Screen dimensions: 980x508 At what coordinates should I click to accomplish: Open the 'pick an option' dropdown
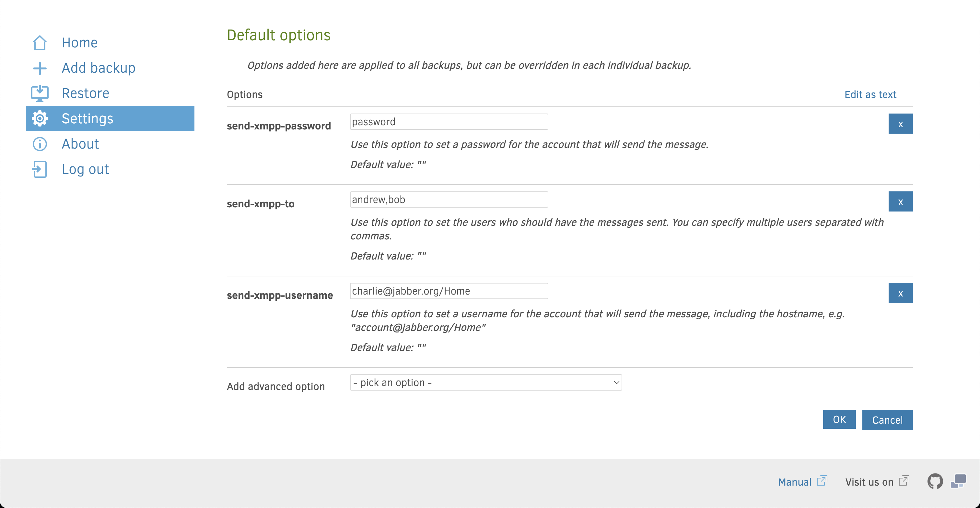coord(485,382)
